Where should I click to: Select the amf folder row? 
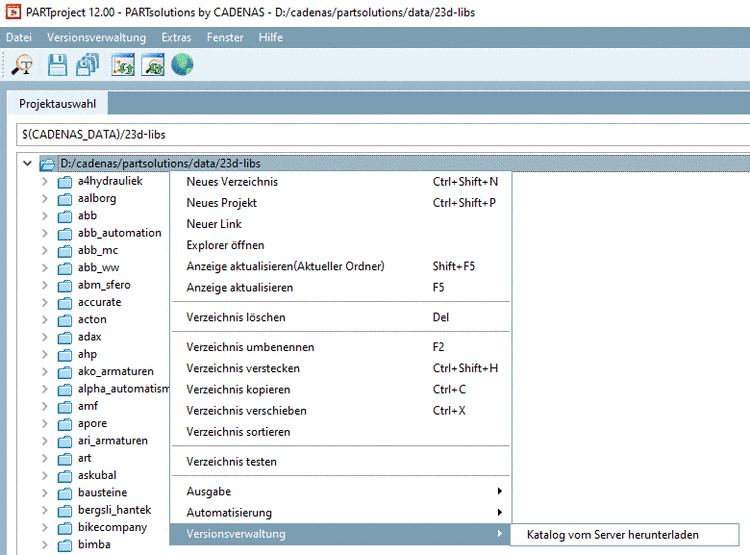click(x=88, y=406)
